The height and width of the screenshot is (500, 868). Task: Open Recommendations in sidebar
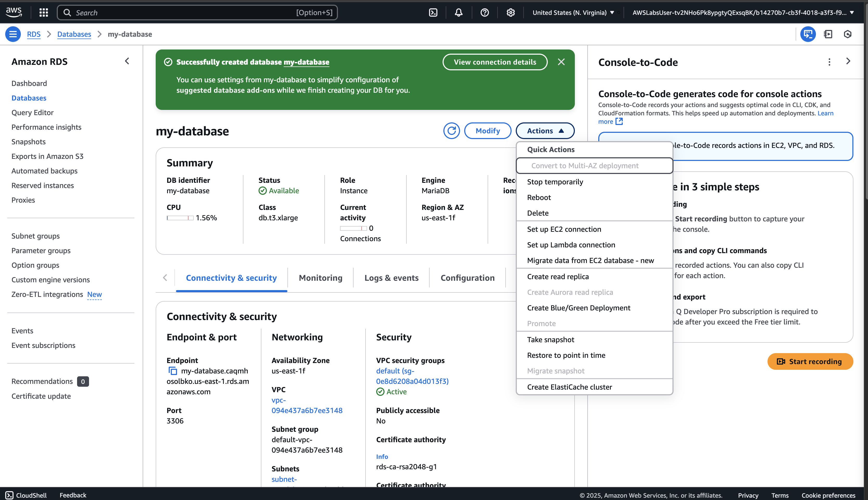pyautogui.click(x=42, y=381)
